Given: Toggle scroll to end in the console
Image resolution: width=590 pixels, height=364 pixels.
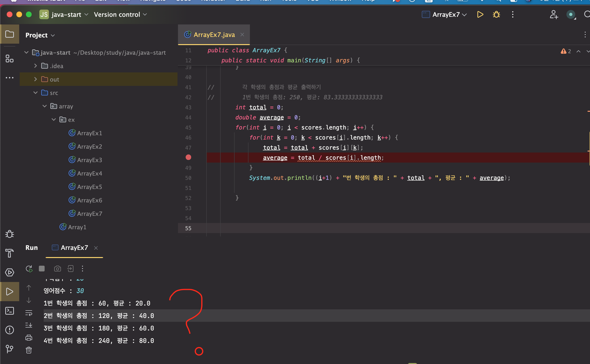Looking at the screenshot, I should [29, 325].
